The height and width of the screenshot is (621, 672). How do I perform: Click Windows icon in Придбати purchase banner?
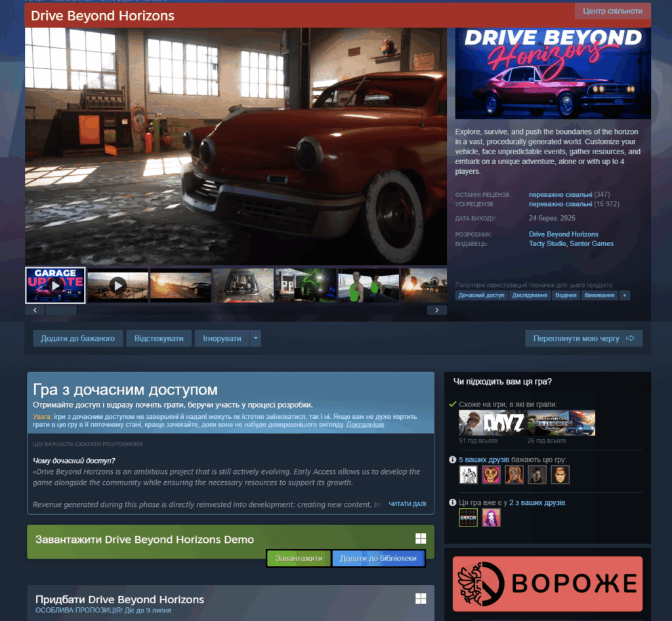(421, 599)
